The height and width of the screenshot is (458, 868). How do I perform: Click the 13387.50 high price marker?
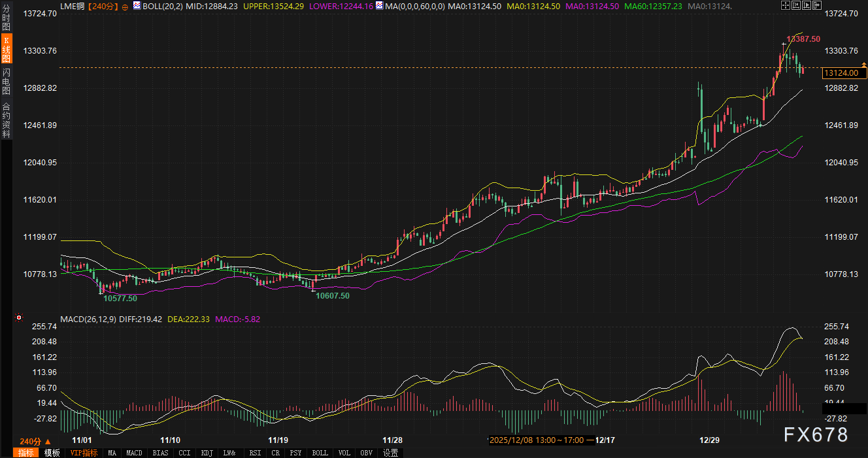pos(802,39)
